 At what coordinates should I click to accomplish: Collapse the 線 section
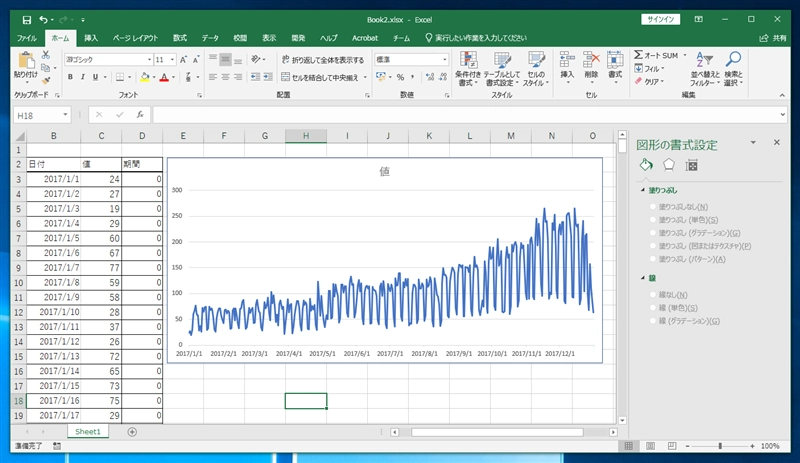tap(643, 278)
